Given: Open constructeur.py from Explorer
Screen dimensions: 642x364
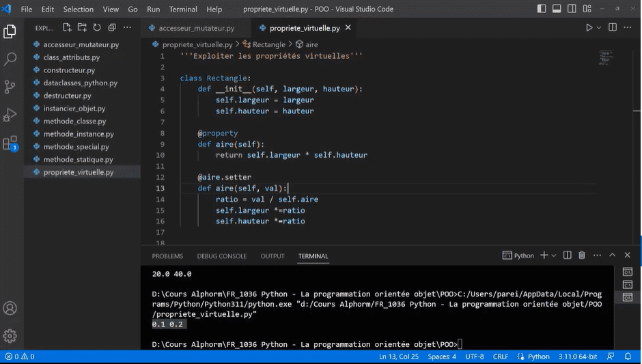Looking at the screenshot, I should (x=69, y=70).
